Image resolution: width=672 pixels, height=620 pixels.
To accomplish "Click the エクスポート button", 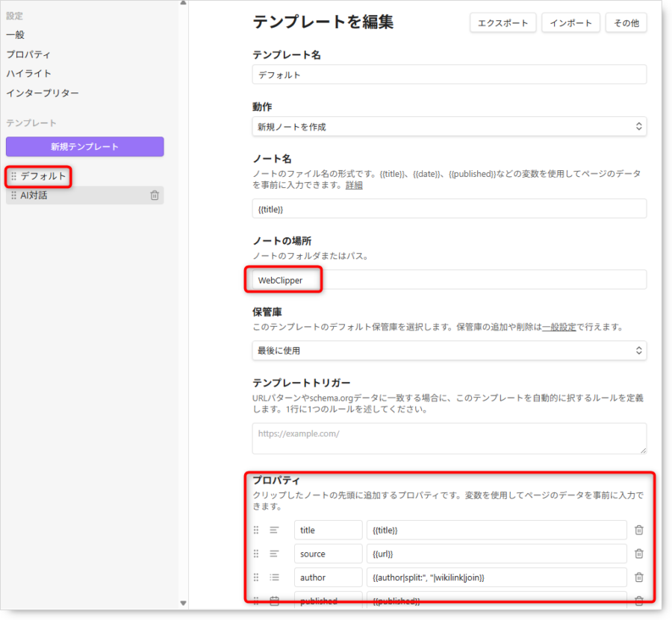I will pos(503,23).
